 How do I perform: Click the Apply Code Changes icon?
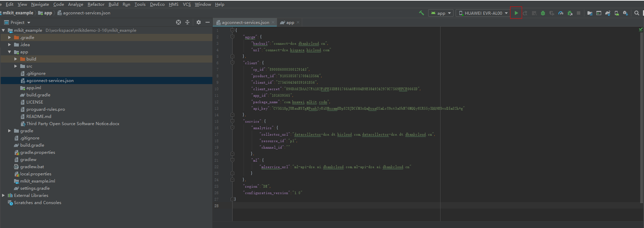[534, 13]
